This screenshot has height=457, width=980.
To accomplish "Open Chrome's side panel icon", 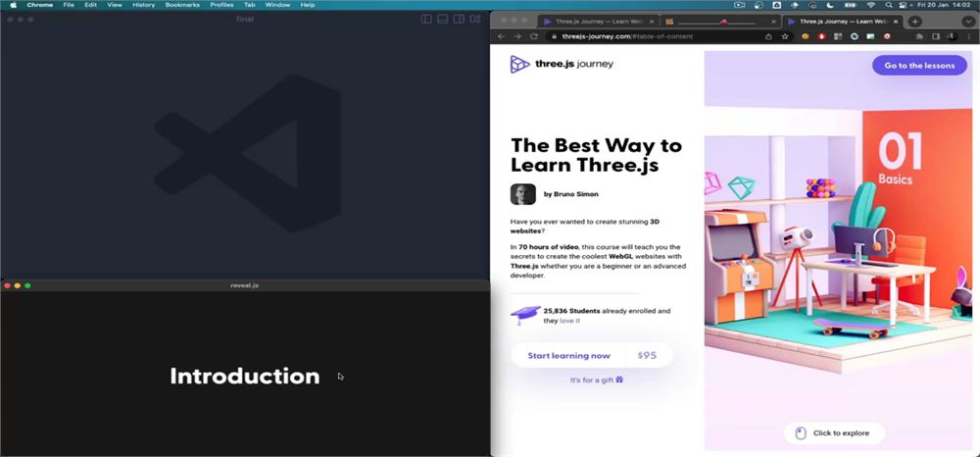I will tap(936, 36).
